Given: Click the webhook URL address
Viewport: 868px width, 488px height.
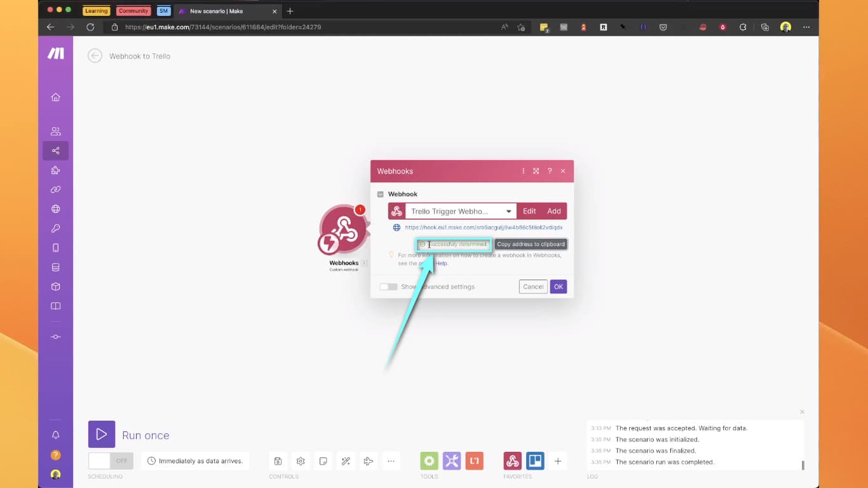Looking at the screenshot, I should pyautogui.click(x=484, y=227).
